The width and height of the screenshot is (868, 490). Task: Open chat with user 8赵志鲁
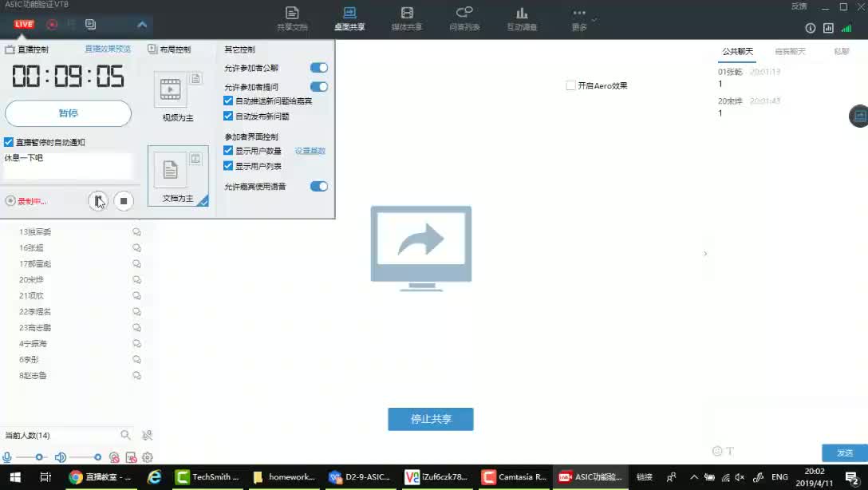coord(136,375)
